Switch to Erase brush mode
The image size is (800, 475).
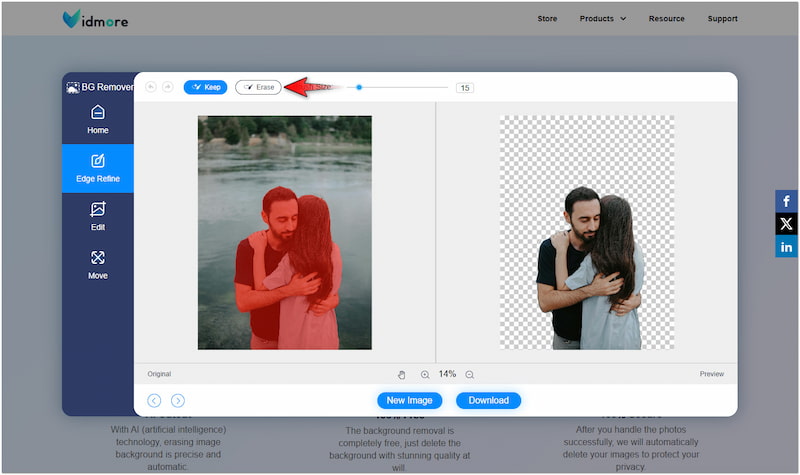coord(258,87)
